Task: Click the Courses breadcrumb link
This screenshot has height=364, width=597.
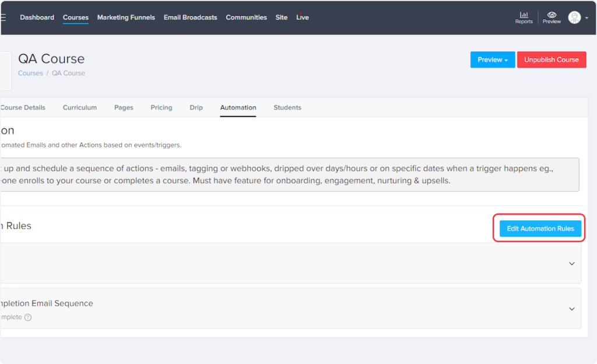Action: 30,73
